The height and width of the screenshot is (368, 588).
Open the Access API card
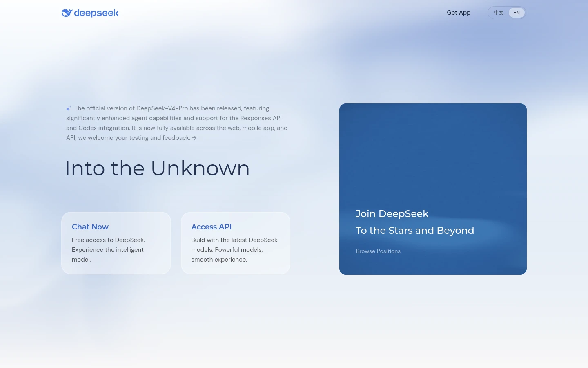tap(236, 243)
